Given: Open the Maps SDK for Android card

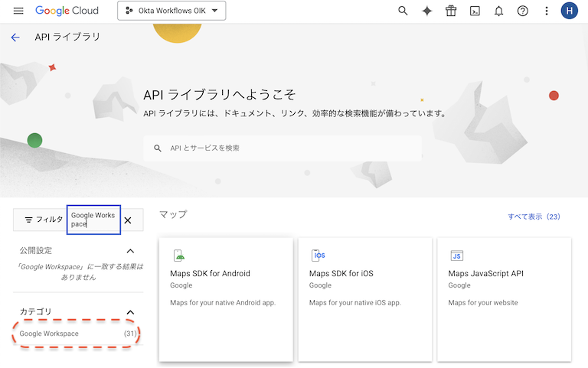Looking at the screenshot, I should point(226,298).
